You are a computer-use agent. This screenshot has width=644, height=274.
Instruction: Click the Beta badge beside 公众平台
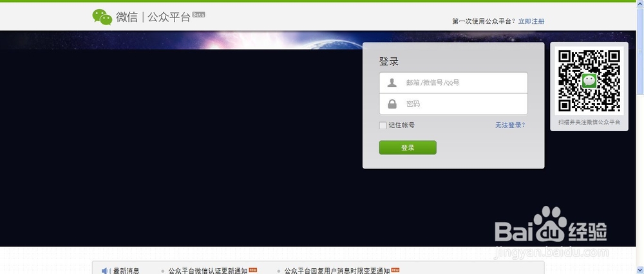(198, 15)
